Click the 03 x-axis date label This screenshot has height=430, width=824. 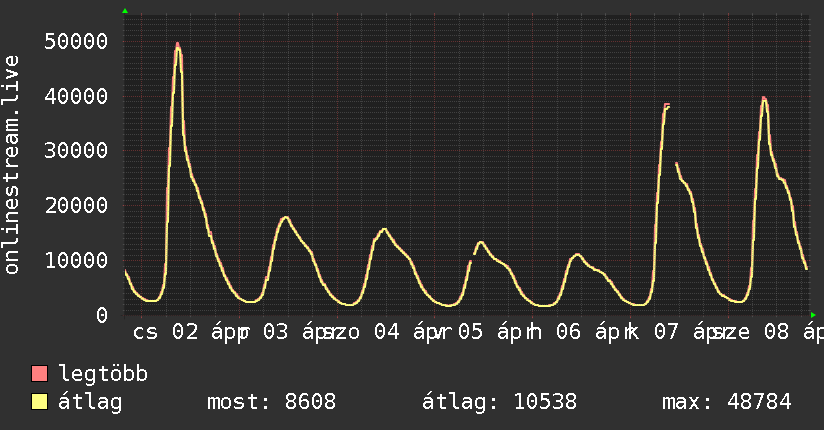pos(275,332)
